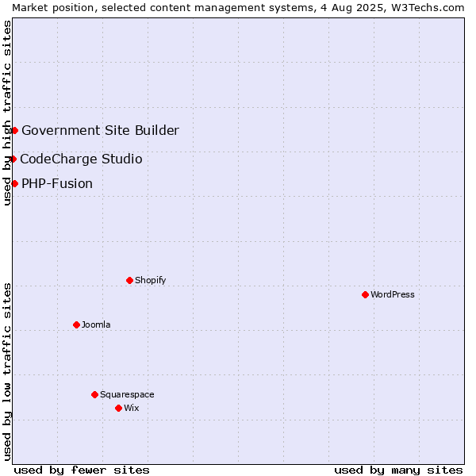Click the chart title 'Market position, selected content management systems'
This screenshot has height=476, width=476.
tap(163, 8)
